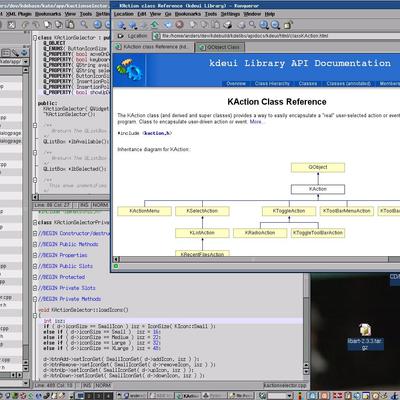Open the Window menu in Konqueror
400x400 pixels.
pyautogui.click(x=252, y=14)
